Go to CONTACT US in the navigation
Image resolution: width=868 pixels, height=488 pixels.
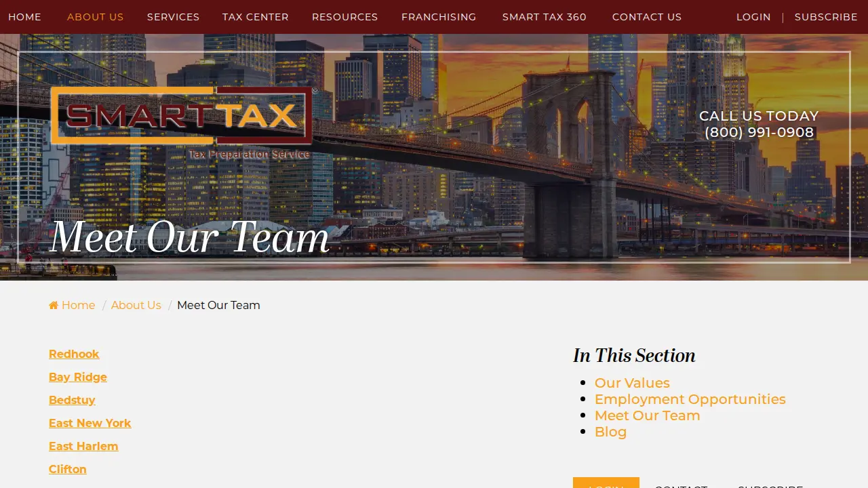pyautogui.click(x=647, y=17)
